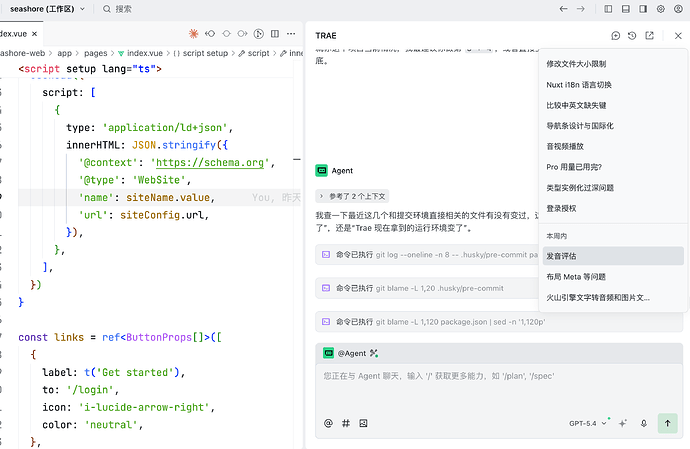Attach an image with the picture icon

(363, 423)
